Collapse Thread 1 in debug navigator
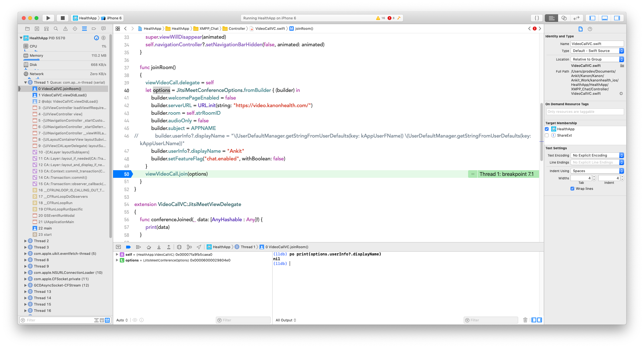644x348 pixels. click(26, 82)
